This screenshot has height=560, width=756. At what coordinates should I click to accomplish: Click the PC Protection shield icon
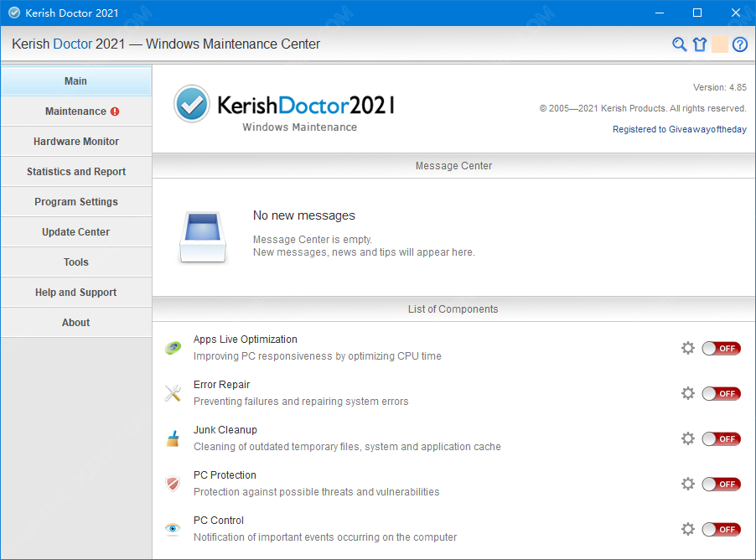coord(173,484)
